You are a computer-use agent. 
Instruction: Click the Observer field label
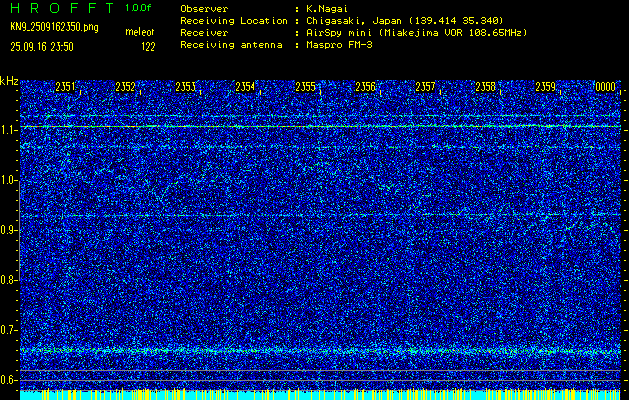point(204,9)
